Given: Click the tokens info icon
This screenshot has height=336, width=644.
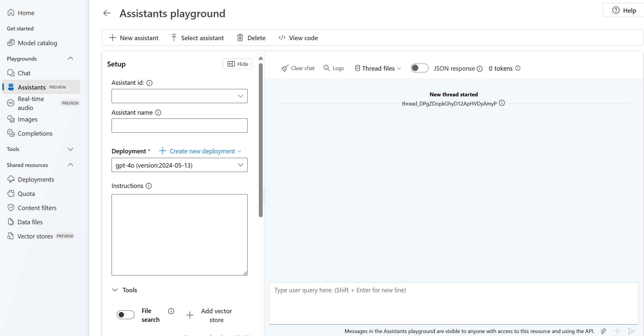Looking at the screenshot, I should (518, 68).
